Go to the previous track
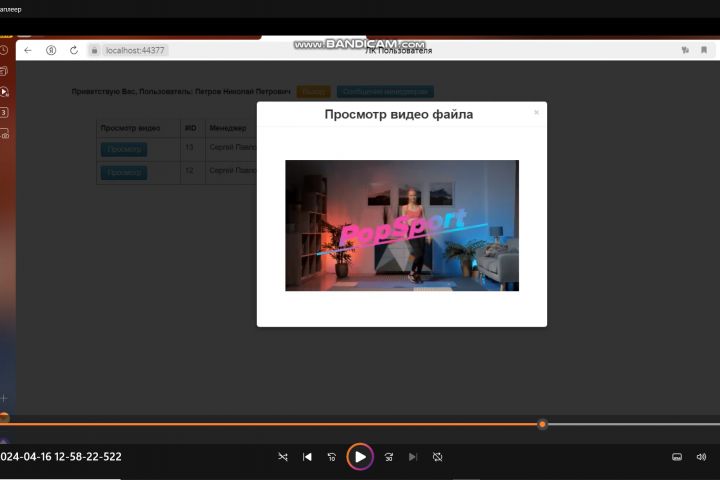 (307, 457)
